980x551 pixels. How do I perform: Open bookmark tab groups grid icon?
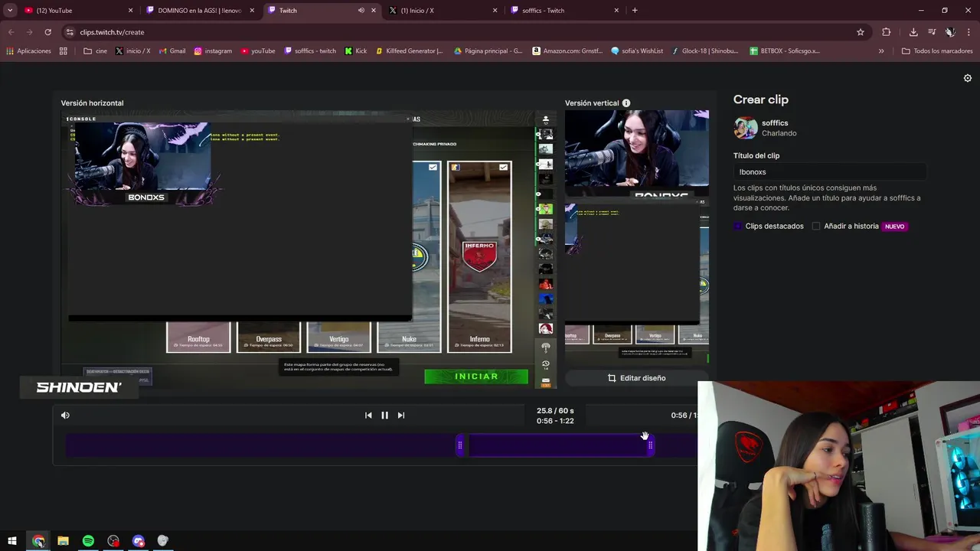coord(64,51)
